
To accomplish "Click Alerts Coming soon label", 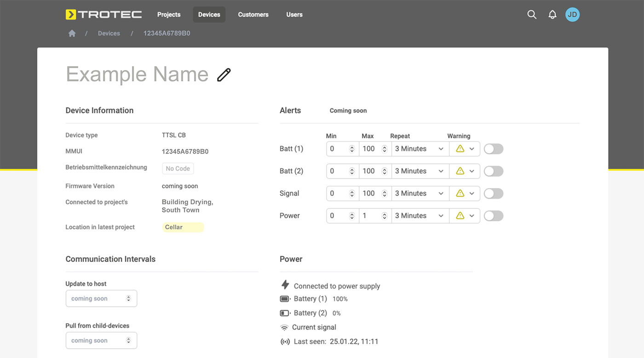I will click(348, 110).
